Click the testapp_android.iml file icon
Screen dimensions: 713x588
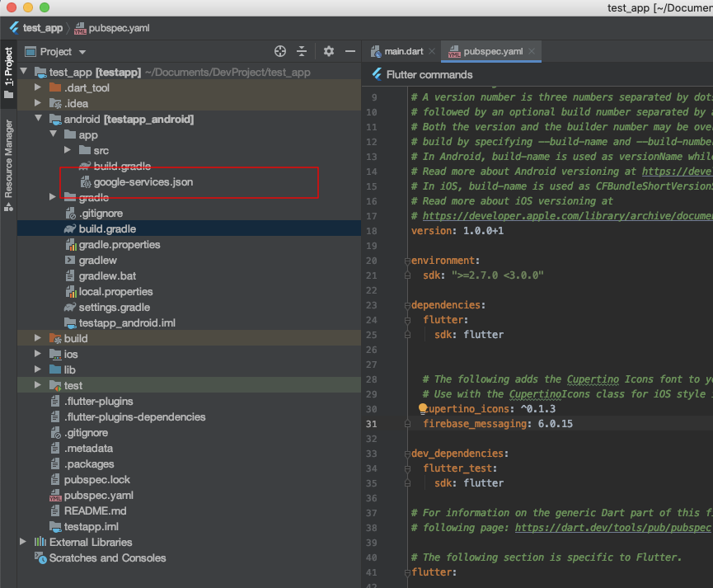70,323
